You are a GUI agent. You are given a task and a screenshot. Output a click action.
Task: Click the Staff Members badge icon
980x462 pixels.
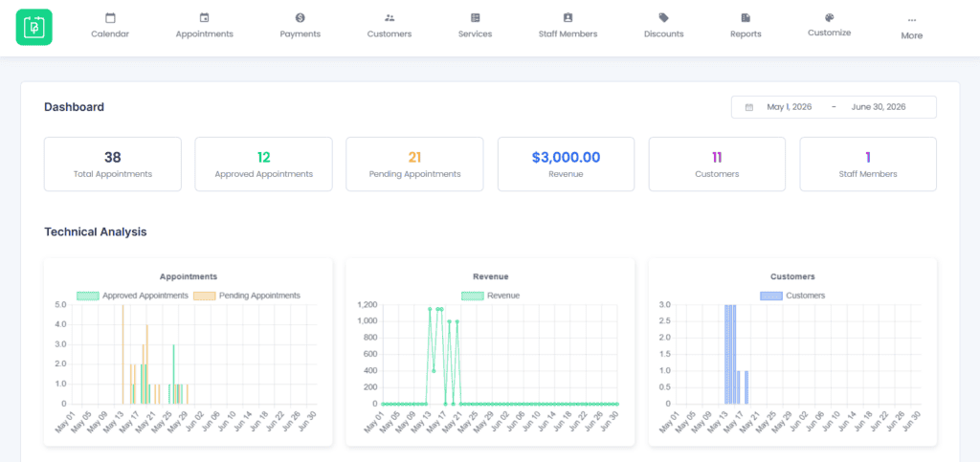(568, 17)
